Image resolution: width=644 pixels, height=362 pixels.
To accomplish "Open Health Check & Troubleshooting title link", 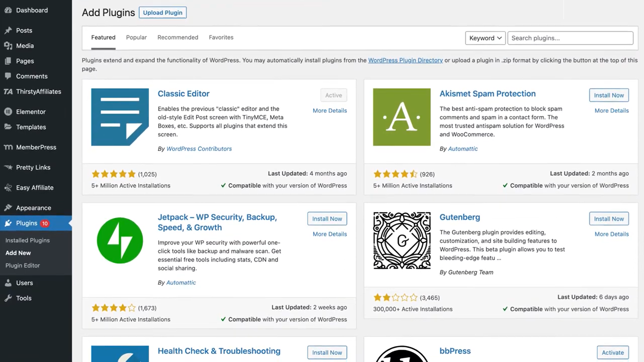I will point(219,351).
